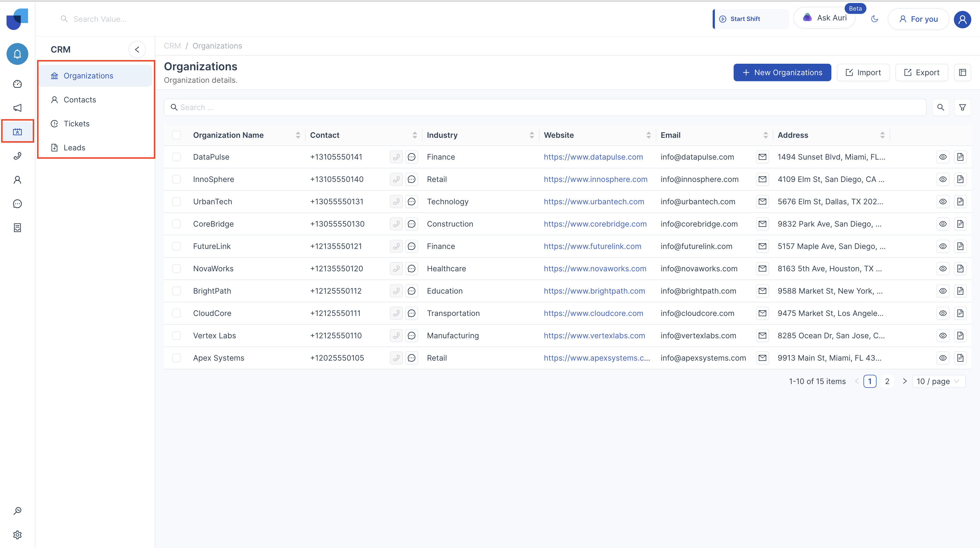Open the chat messages icon in sidebar
This screenshot has height=548, width=980.
(17, 204)
